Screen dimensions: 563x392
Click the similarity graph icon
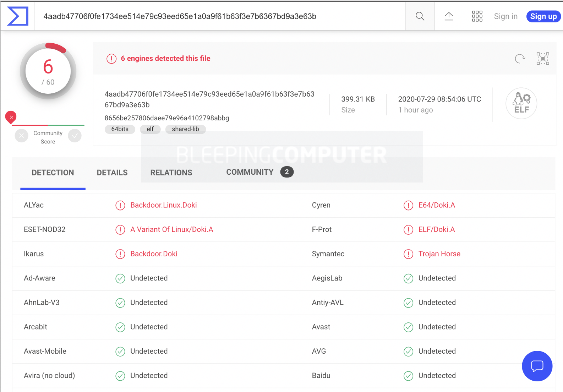(x=543, y=59)
